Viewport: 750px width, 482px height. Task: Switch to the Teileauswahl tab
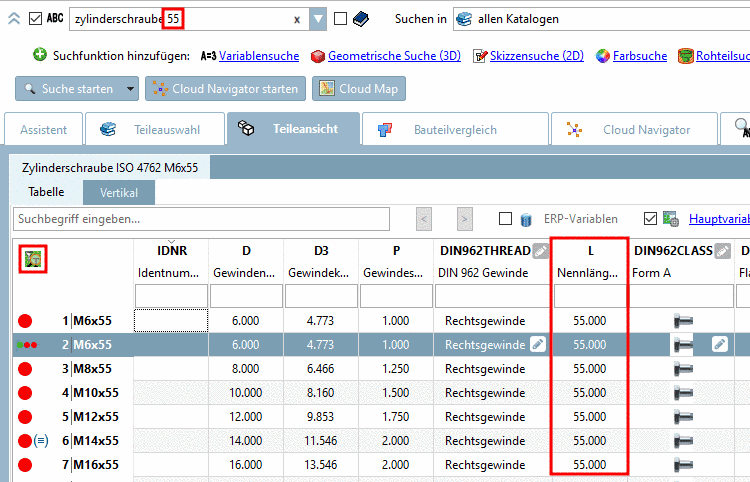click(154, 130)
